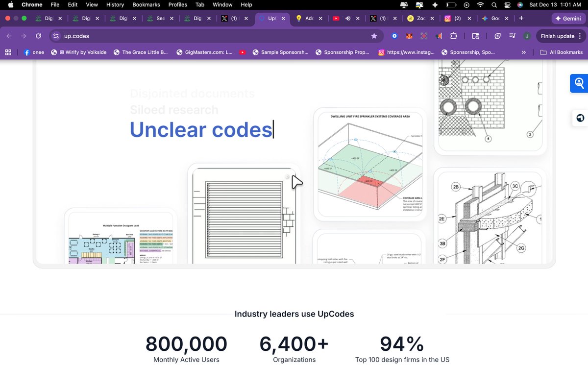Open the Chrome three-dot menu

580,36
